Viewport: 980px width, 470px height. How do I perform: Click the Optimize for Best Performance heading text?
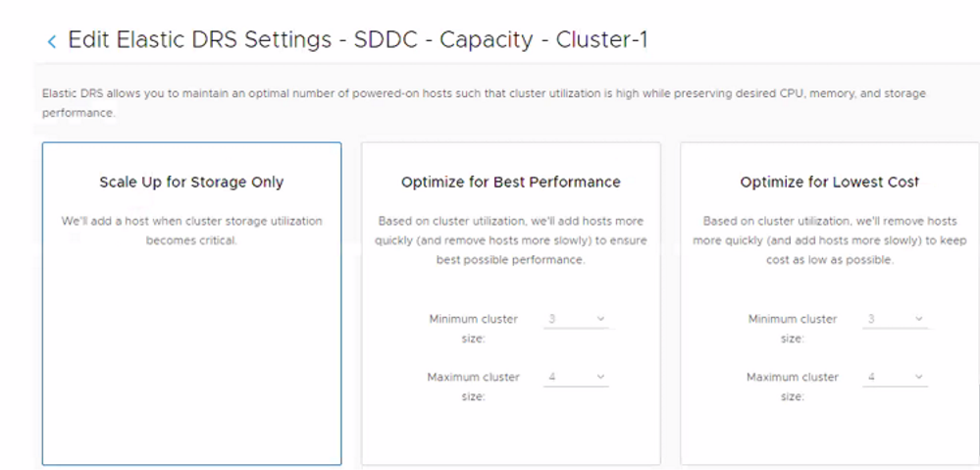click(510, 182)
